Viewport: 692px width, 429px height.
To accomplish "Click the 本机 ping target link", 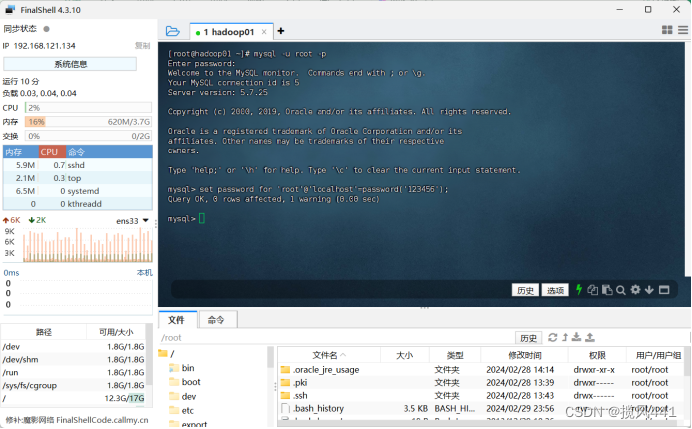I will point(144,273).
